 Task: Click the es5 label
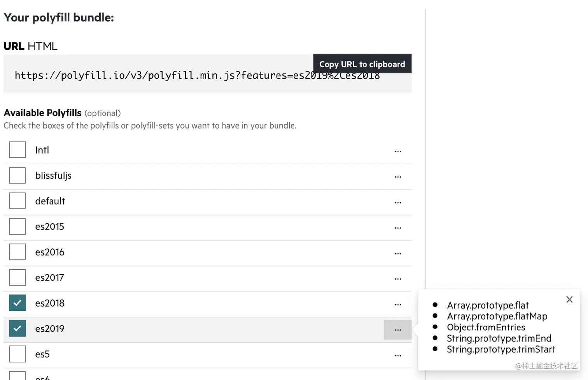click(42, 354)
